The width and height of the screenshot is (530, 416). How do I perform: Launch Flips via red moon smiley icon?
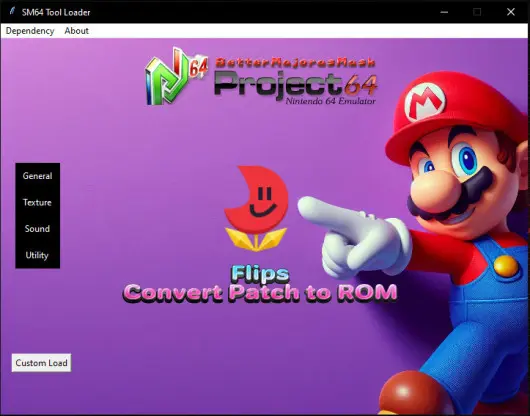click(x=256, y=208)
